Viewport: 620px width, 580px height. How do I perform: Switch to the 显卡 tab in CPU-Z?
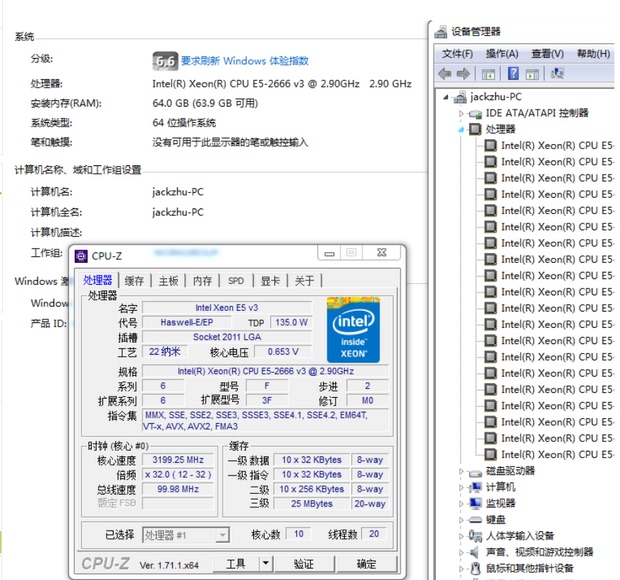click(x=270, y=281)
